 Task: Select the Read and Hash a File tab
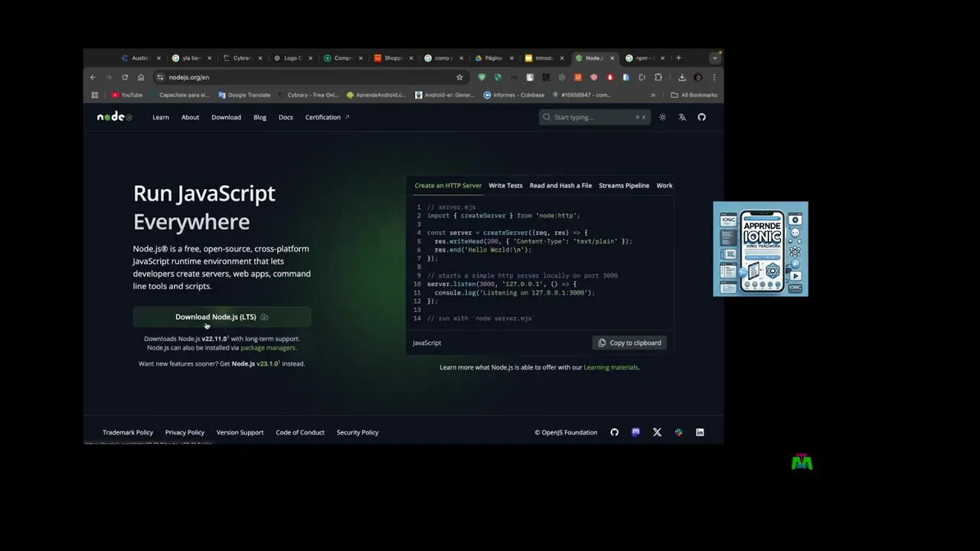pos(560,185)
